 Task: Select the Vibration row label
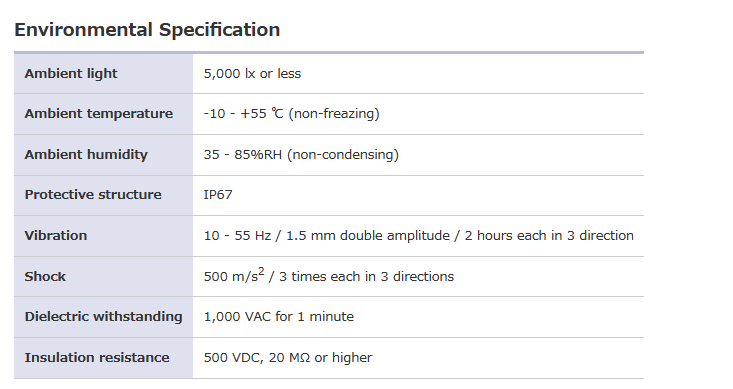(x=56, y=235)
